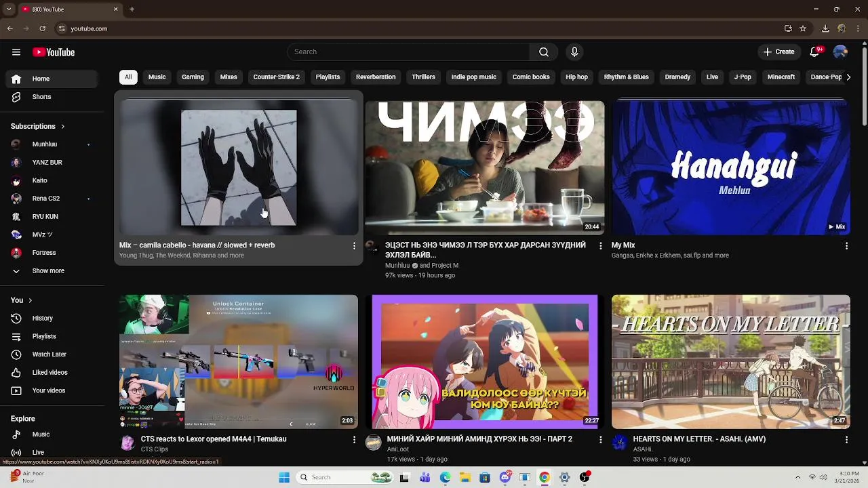Click the search magnifier button
This screenshot has width=868, height=488.
(544, 52)
